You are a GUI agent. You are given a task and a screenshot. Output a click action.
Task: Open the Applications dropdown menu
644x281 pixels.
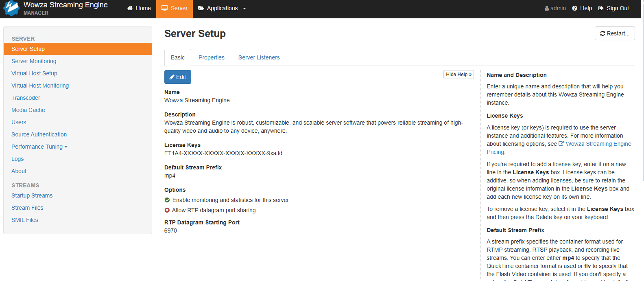(222, 9)
